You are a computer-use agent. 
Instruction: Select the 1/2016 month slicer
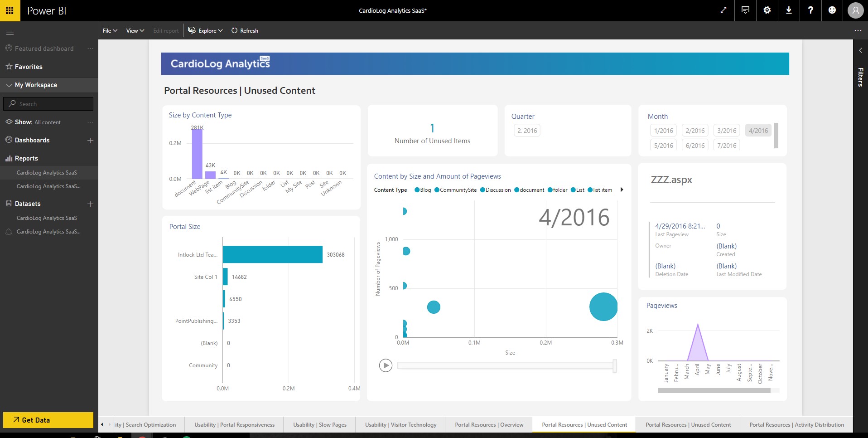[x=664, y=131]
